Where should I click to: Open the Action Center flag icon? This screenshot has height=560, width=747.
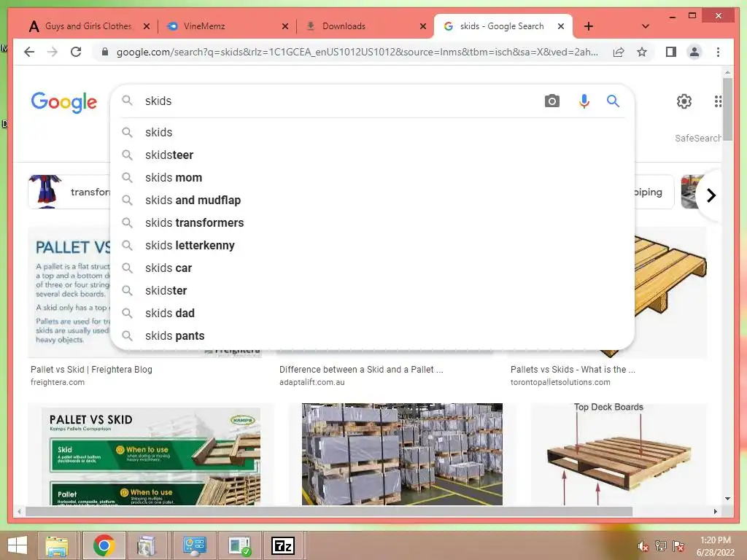678,546
